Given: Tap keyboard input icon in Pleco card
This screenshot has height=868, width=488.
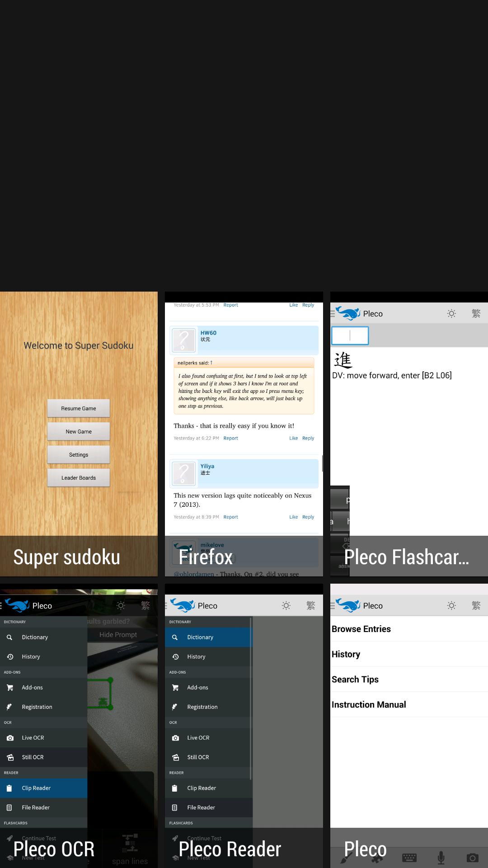Looking at the screenshot, I should (x=409, y=858).
